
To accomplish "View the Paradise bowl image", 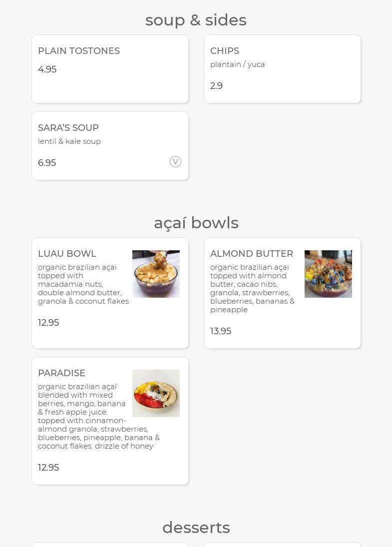I will coord(156,393).
